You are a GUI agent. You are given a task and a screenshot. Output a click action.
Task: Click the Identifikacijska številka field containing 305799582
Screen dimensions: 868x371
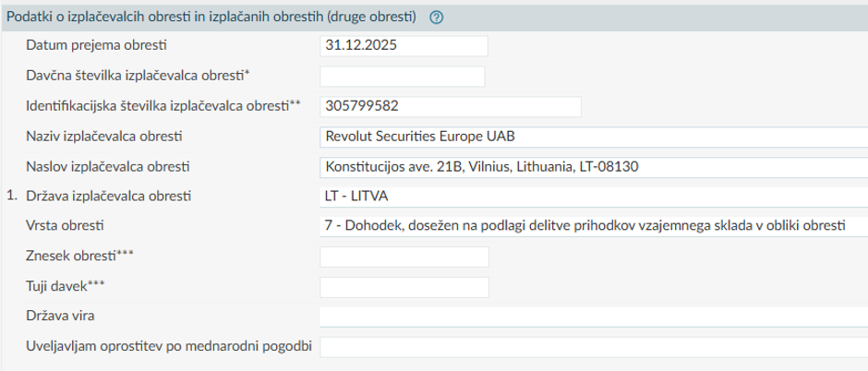[x=450, y=106]
